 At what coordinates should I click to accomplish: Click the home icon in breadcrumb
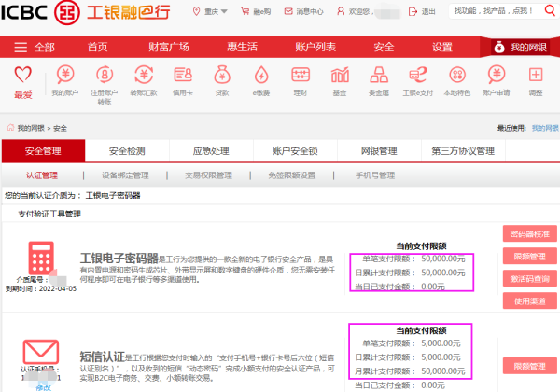pos(10,128)
